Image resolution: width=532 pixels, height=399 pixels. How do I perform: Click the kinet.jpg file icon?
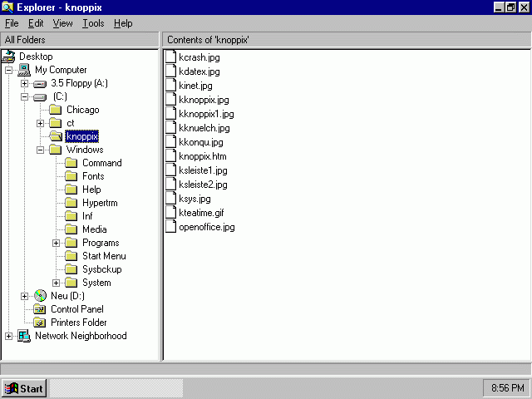[170, 85]
